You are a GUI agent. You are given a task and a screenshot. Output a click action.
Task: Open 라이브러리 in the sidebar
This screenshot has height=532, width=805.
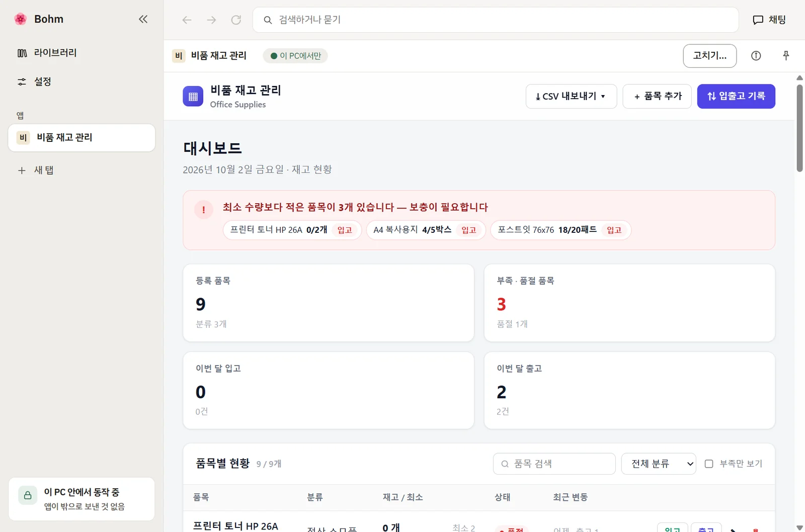[82, 53]
